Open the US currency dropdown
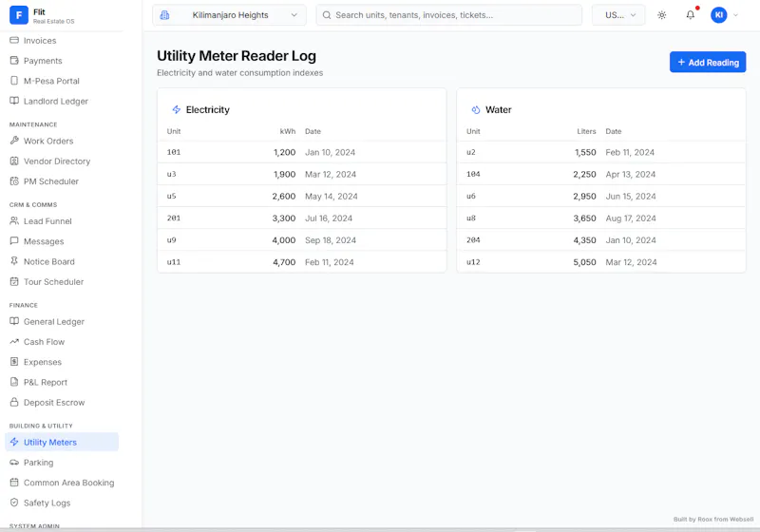The height and width of the screenshot is (532, 760). [618, 15]
